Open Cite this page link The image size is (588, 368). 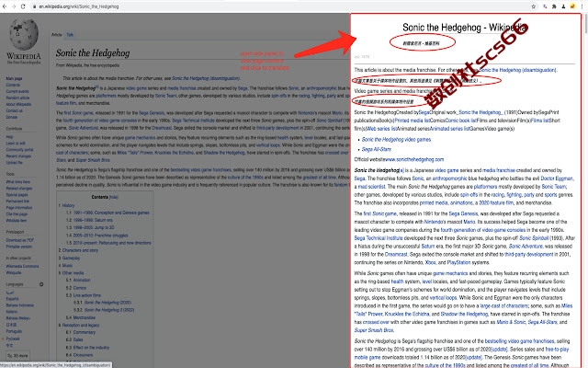(x=17, y=213)
